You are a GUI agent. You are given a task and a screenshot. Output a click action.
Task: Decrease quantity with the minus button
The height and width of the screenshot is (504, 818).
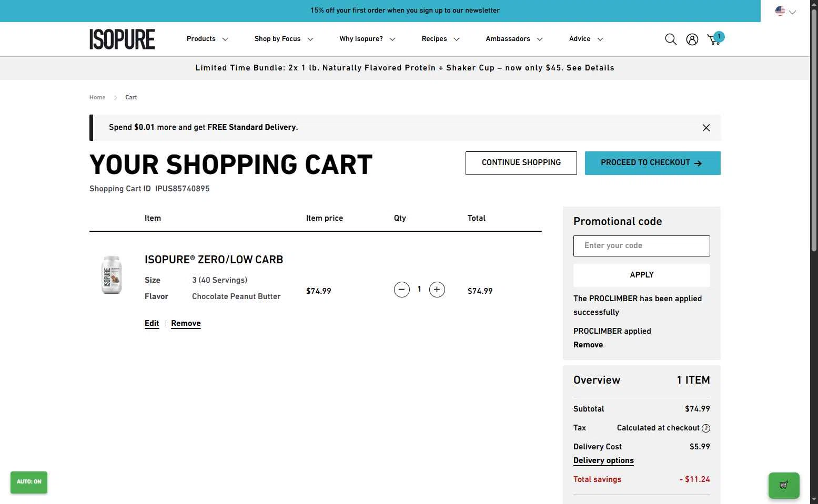coord(402,290)
